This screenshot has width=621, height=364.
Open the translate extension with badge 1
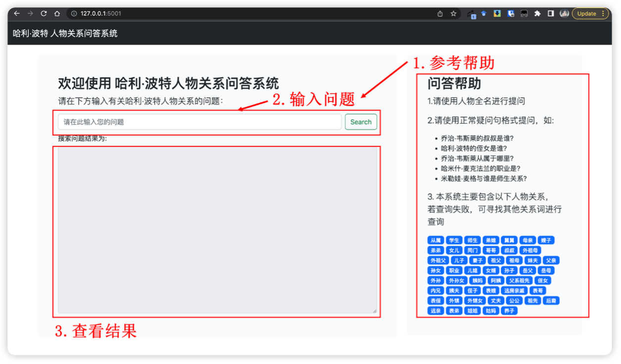pos(471,14)
